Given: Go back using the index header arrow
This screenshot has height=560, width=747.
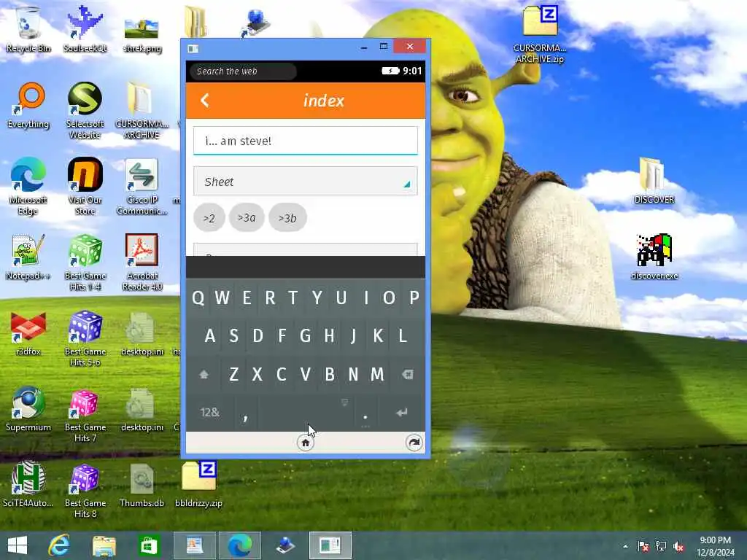Looking at the screenshot, I should [x=205, y=101].
